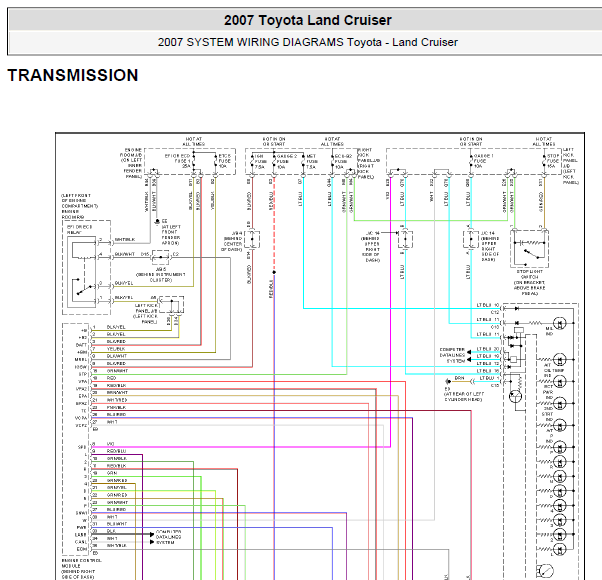602x580 pixels.
Task: Click the STOP FUSE 15A label
Action: point(553,161)
